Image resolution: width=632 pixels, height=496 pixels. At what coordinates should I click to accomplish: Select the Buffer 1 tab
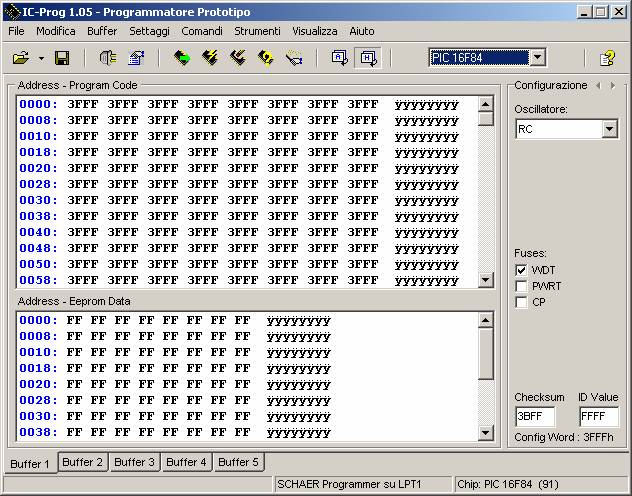pyautogui.click(x=30, y=464)
